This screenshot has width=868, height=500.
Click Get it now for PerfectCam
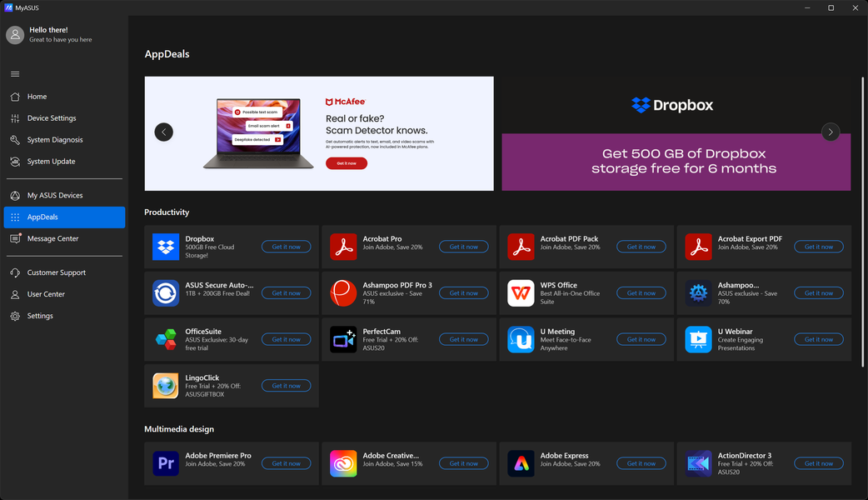(464, 339)
